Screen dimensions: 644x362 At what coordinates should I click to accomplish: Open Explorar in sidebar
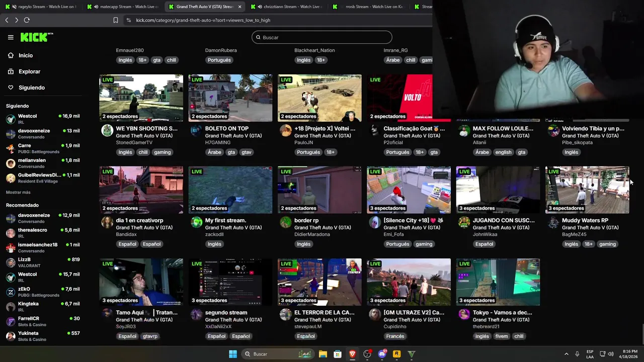click(29, 71)
